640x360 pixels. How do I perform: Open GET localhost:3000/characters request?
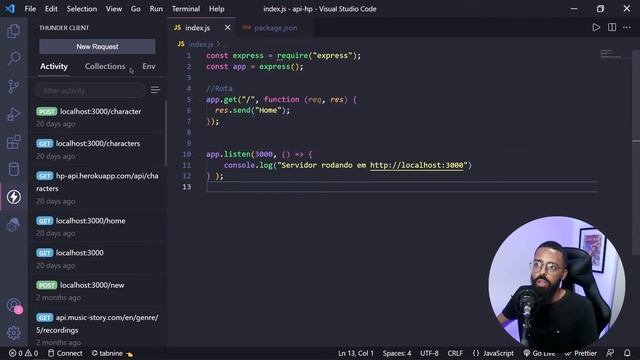point(97,149)
